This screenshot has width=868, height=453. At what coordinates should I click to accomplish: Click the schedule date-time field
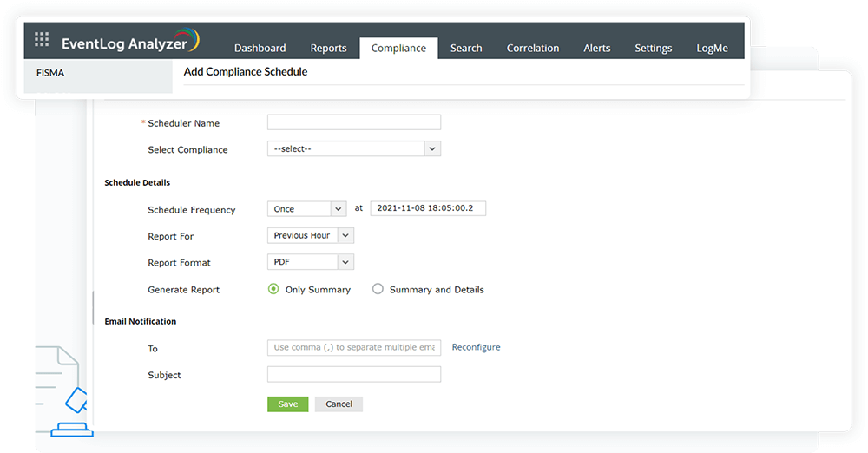click(x=428, y=209)
